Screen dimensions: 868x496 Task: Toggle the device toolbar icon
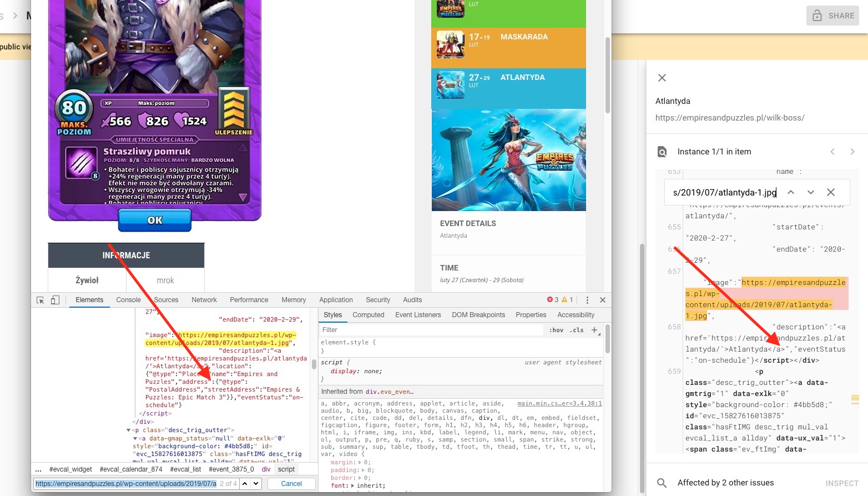55,300
